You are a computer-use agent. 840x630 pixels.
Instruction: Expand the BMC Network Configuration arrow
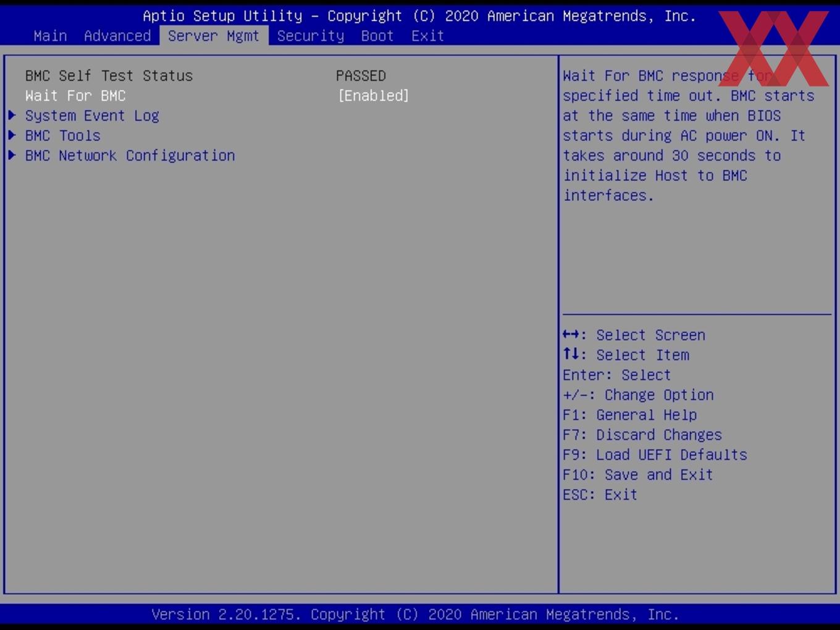tap(12, 155)
